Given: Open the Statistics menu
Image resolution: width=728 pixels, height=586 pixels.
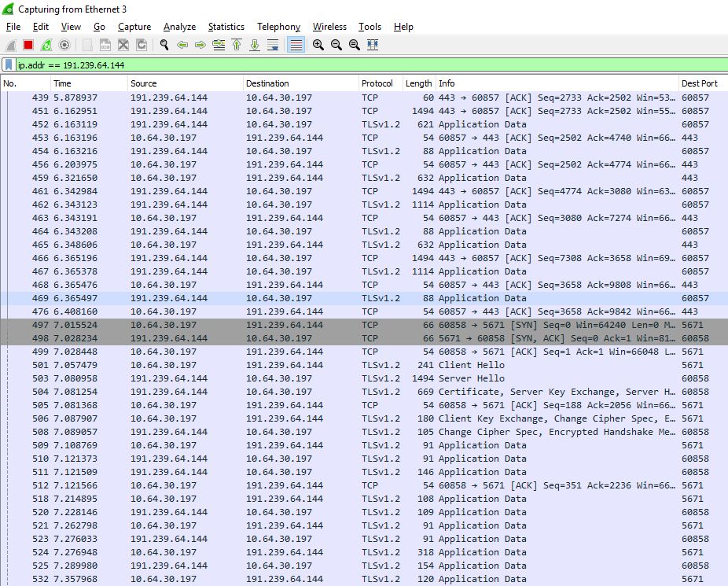Looking at the screenshot, I should (x=226, y=27).
